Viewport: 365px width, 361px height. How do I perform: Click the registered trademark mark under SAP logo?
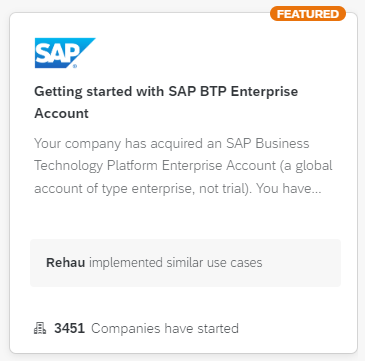(75, 66)
